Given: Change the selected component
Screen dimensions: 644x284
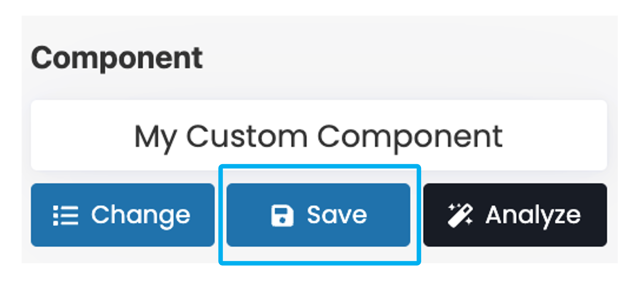Looking at the screenshot, I should [x=123, y=215].
